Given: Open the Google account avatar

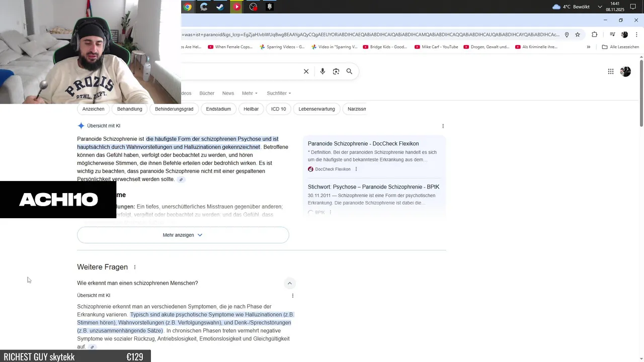Looking at the screenshot, I should (625, 71).
